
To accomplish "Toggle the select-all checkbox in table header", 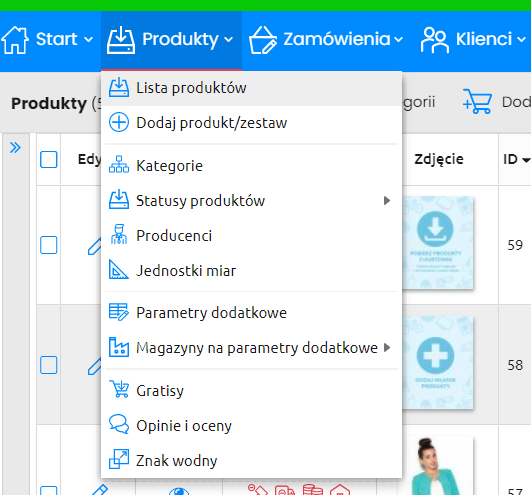I will pos(49,159).
